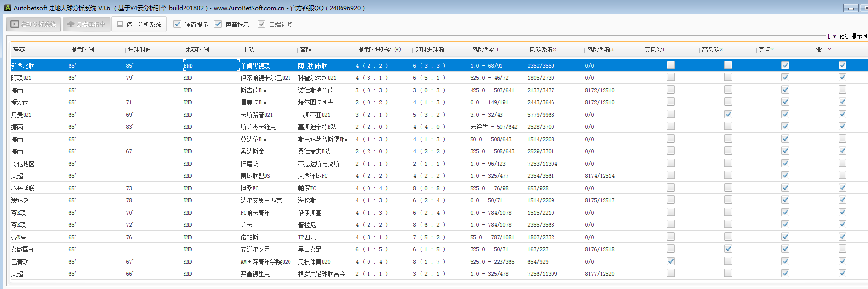This screenshot has height=289, width=868.
Task: Toggle 高风险2 checkbox in the 女欧国杯 row
Action: pos(728,249)
